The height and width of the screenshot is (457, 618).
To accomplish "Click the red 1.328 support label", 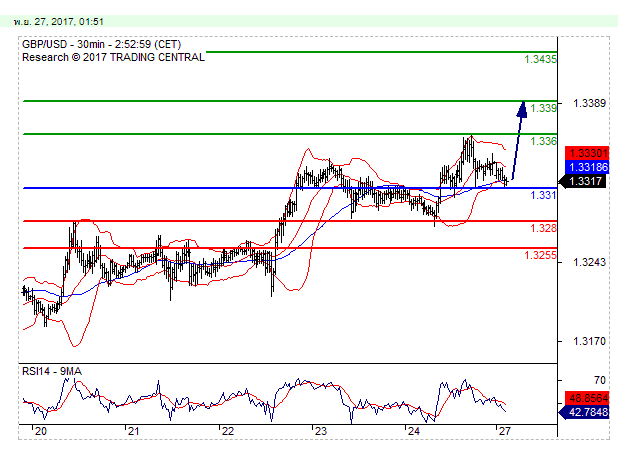I will coord(544,228).
